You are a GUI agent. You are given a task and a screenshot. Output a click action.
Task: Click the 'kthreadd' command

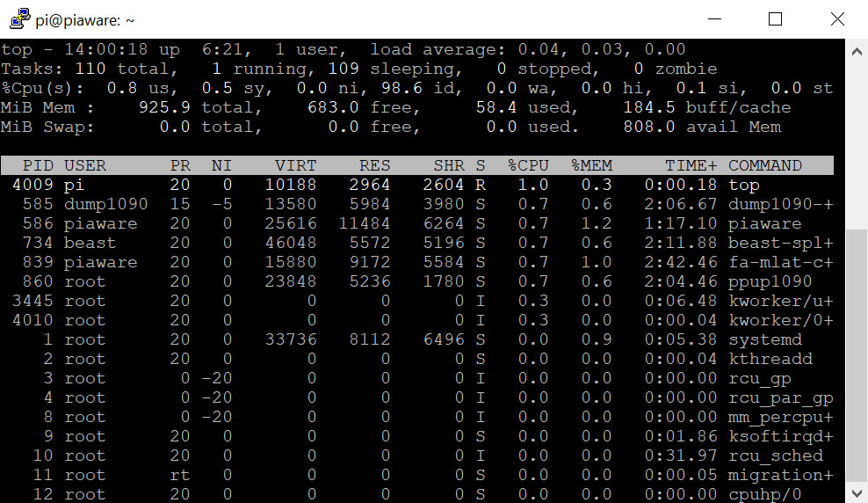(770, 359)
